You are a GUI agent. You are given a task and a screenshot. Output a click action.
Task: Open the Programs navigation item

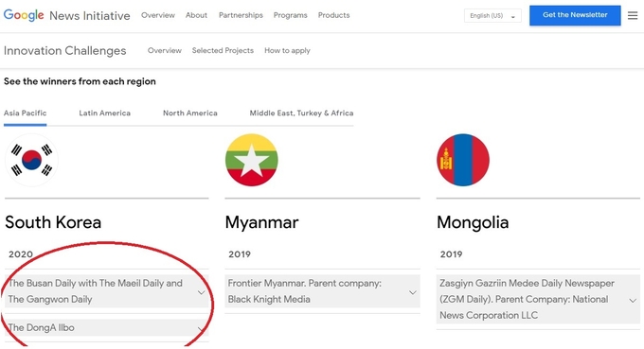coord(291,15)
